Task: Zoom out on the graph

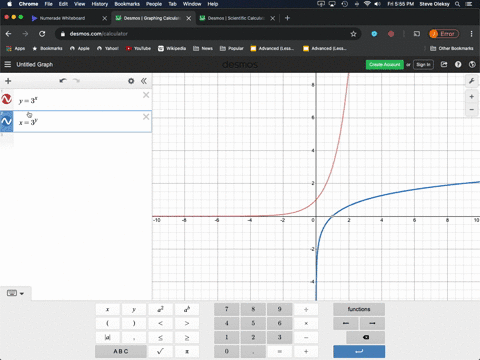Action: [472, 109]
